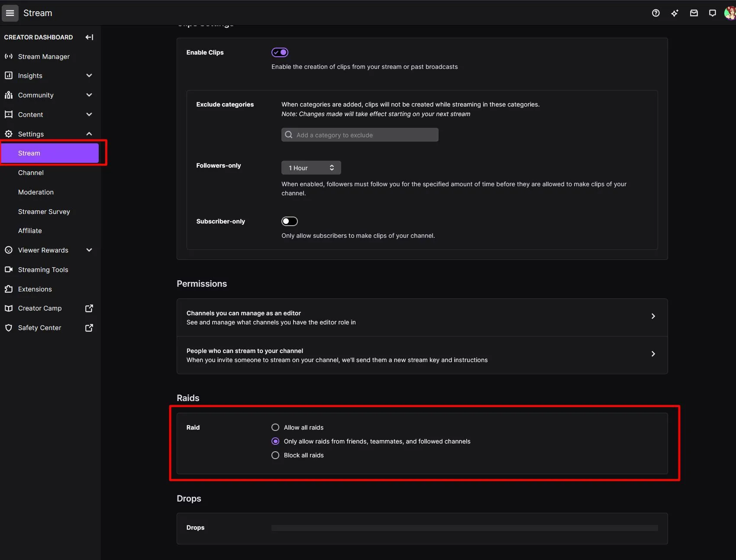Click the Community people icon
Viewport: 736px width, 560px height.
click(9, 95)
